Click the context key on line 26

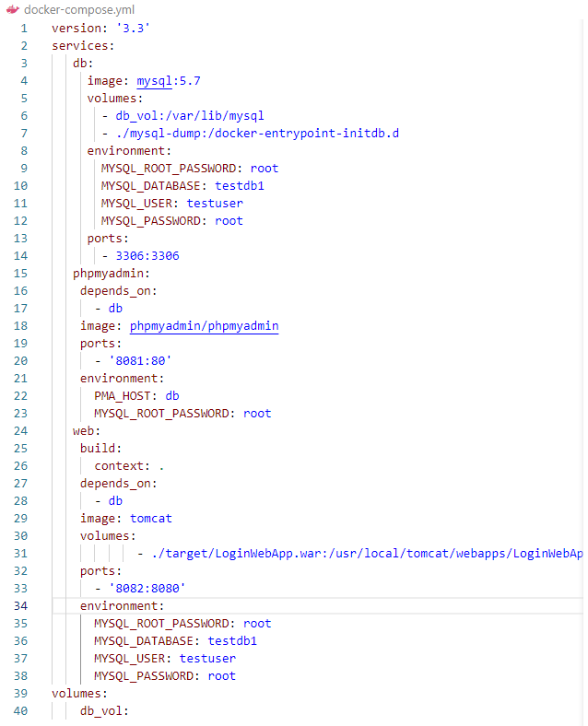tap(119, 466)
